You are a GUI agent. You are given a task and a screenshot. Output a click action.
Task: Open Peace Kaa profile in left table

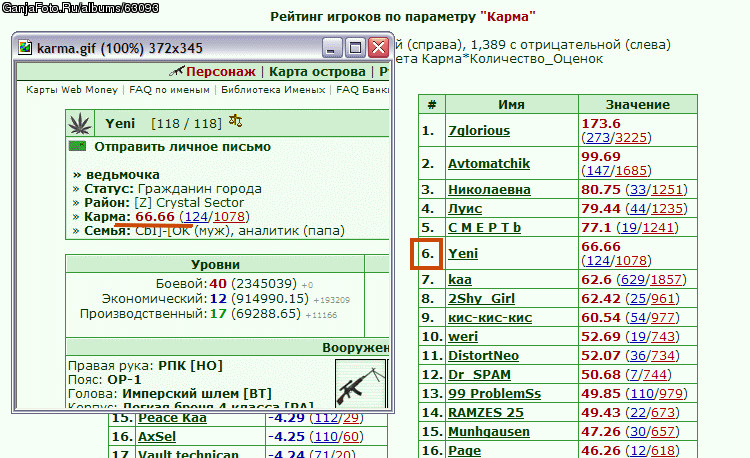(172, 418)
